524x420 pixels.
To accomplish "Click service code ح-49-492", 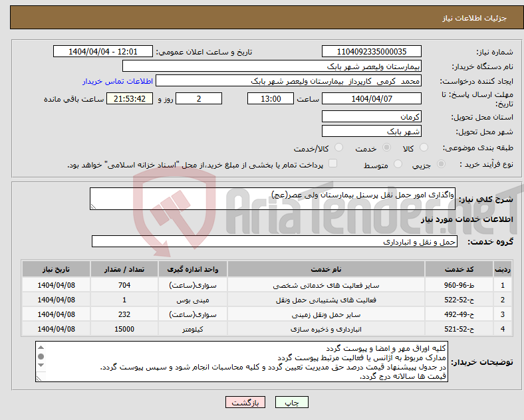I will coord(459,314).
